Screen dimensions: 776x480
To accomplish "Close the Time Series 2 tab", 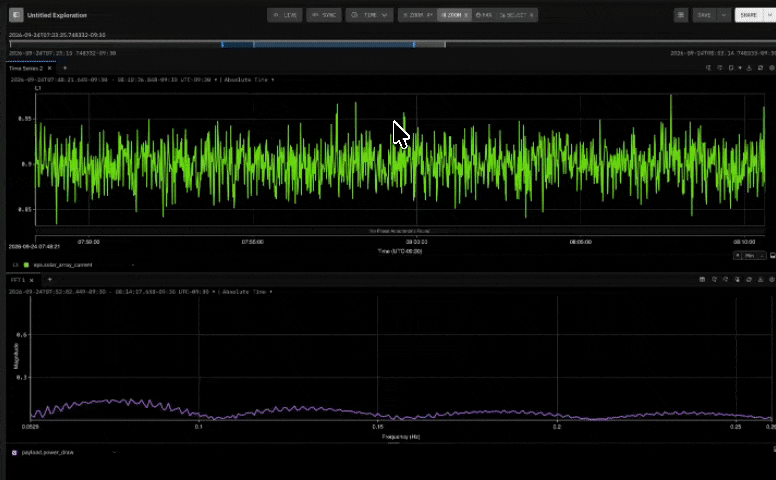I will (49, 68).
